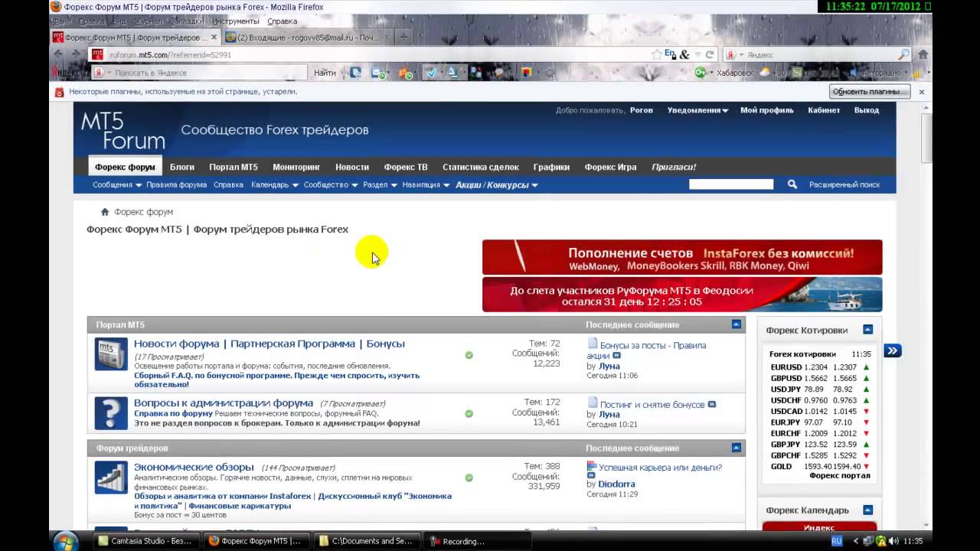
Task: Open Правила форума link
Action: [x=177, y=184]
